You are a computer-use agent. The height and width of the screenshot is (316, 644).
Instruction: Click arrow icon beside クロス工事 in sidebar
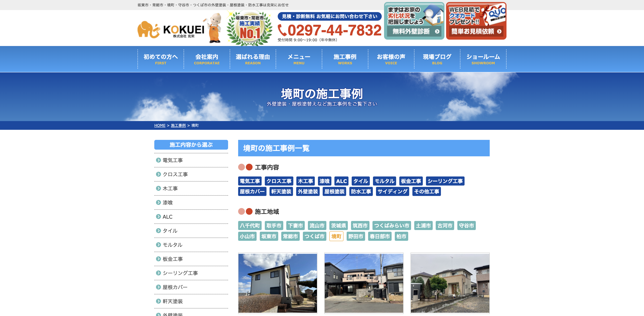point(158,174)
